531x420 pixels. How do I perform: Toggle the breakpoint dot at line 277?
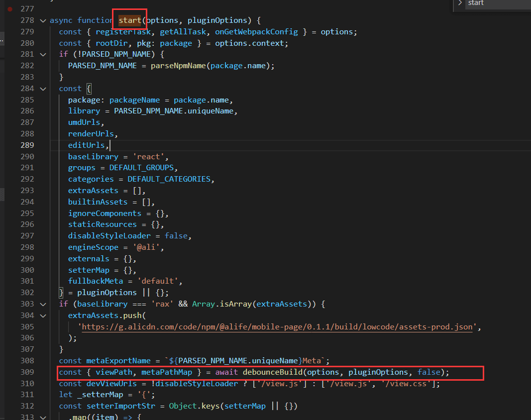click(x=10, y=9)
